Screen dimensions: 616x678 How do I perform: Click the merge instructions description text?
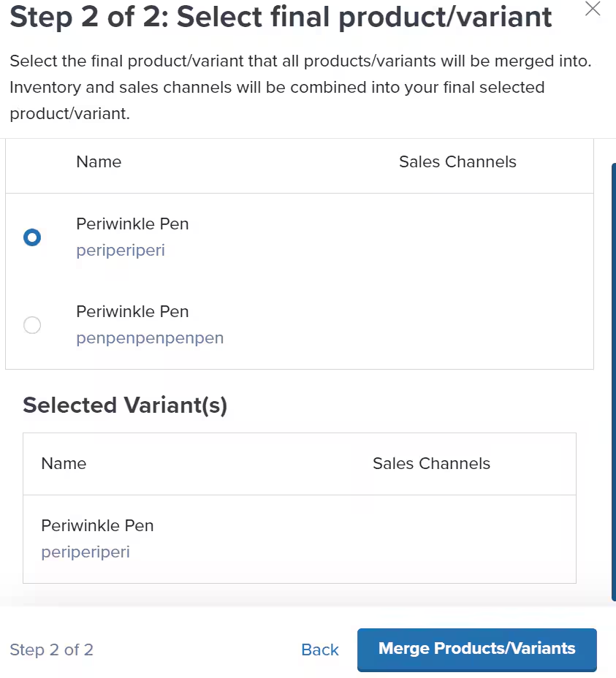[300, 88]
